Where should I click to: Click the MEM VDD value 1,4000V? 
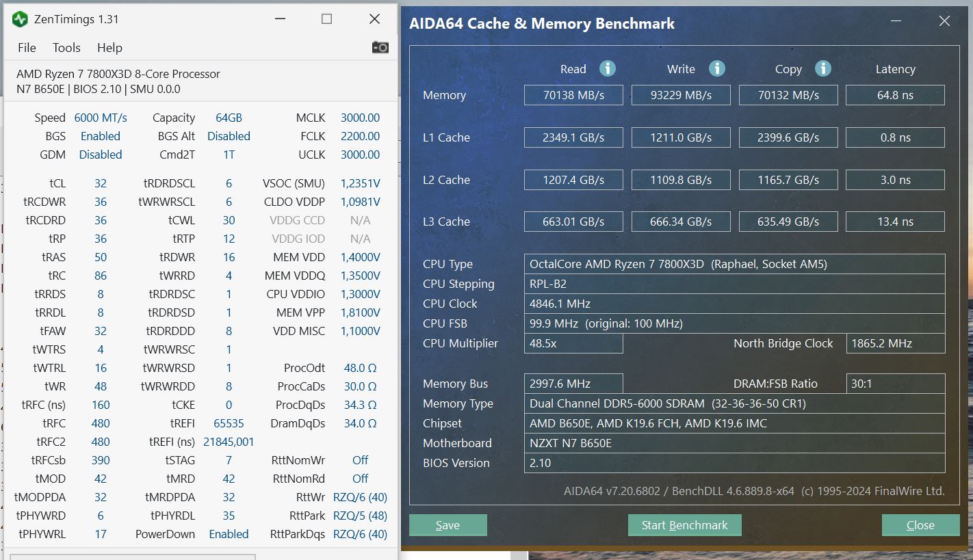pyautogui.click(x=360, y=257)
